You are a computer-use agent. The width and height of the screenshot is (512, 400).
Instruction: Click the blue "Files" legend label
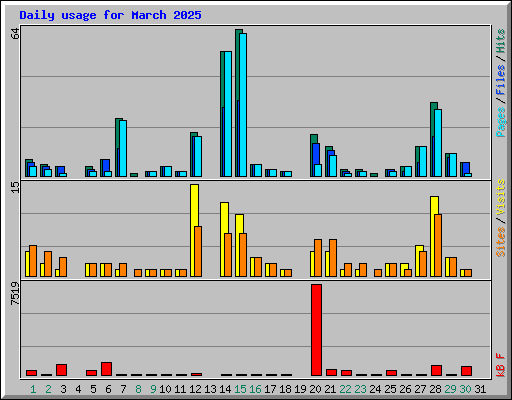501,80
